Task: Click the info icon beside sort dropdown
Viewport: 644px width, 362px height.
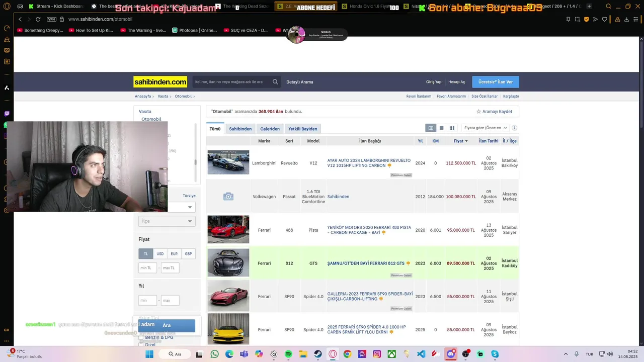Action: click(514, 128)
